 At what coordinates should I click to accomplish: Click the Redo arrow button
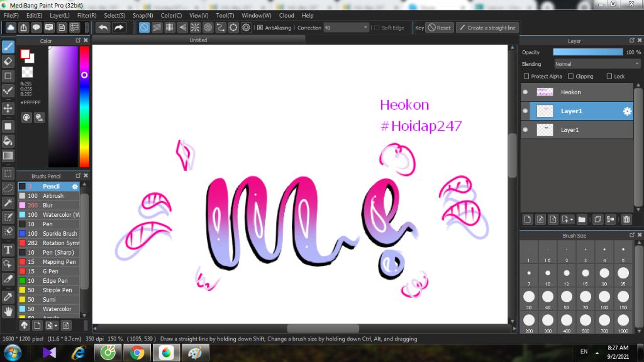click(x=119, y=28)
